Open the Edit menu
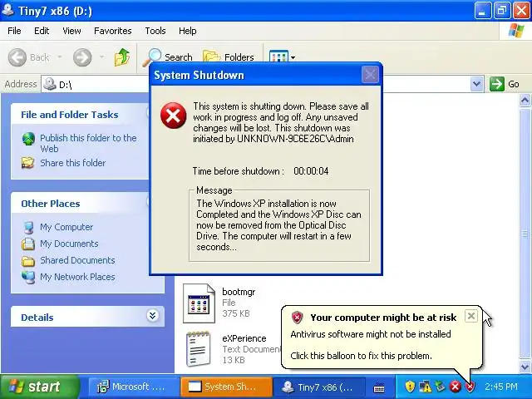The height and width of the screenshot is (399, 532). pyautogui.click(x=42, y=31)
